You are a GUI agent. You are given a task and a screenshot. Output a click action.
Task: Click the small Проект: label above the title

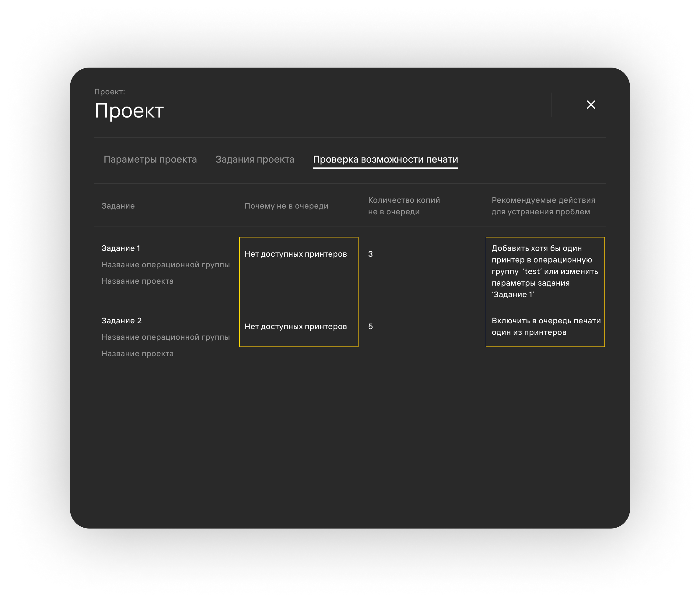pyautogui.click(x=110, y=92)
